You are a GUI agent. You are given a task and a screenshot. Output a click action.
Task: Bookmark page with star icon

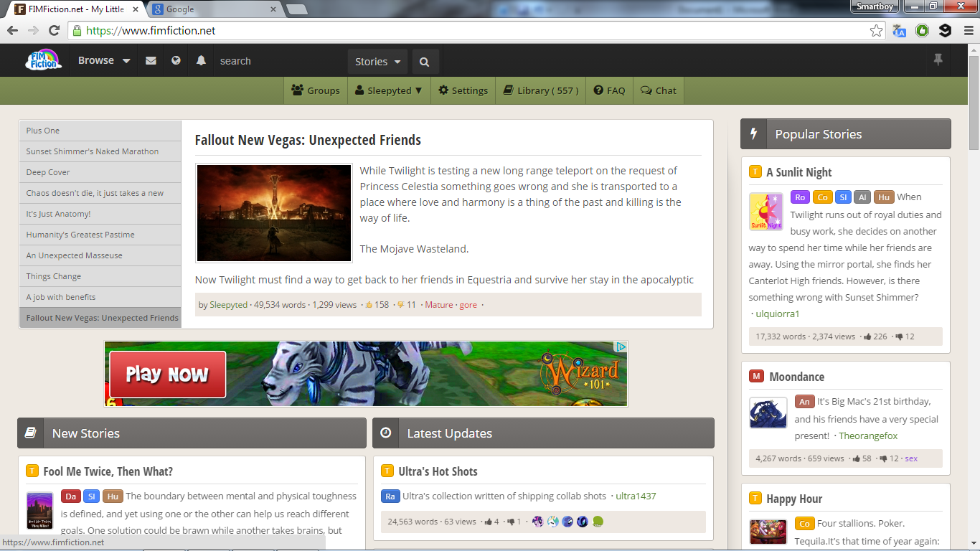coord(876,31)
